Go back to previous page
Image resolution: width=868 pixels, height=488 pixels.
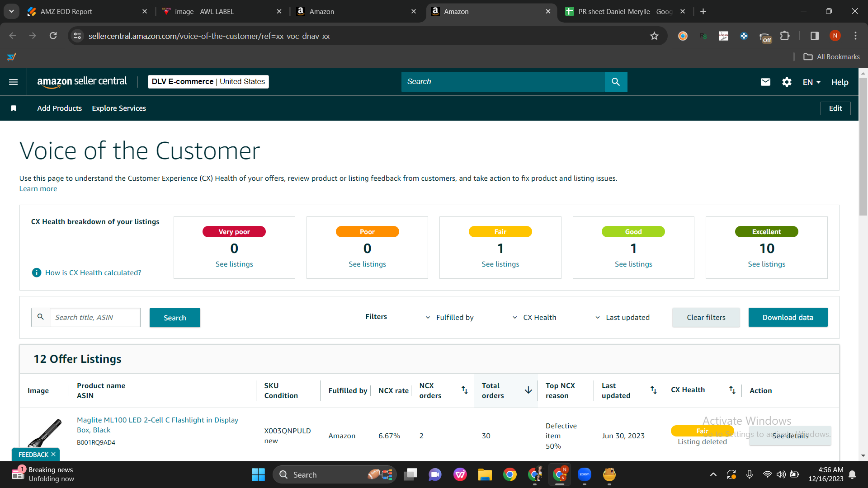click(13, 36)
